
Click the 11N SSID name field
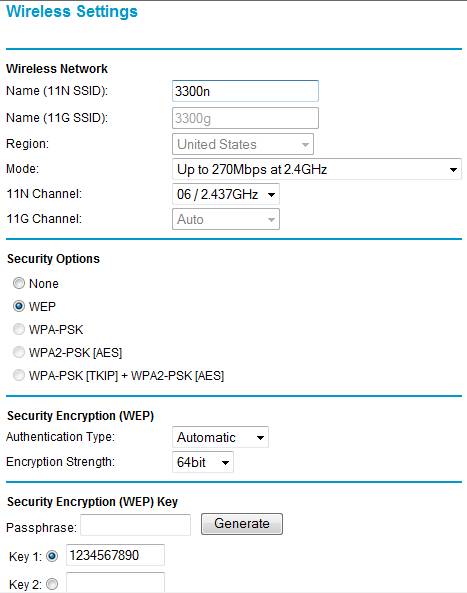(245, 91)
